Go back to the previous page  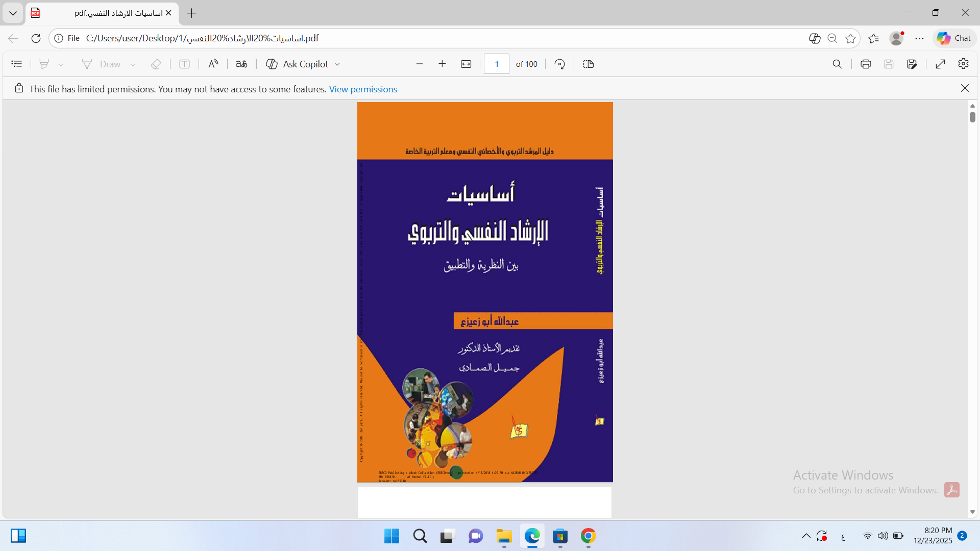tap(13, 38)
